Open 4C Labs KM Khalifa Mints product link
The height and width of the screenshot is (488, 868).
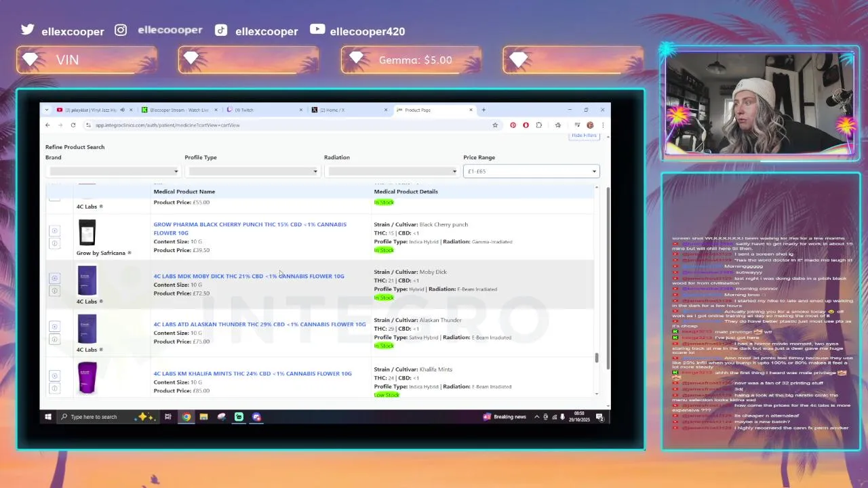[x=252, y=373]
